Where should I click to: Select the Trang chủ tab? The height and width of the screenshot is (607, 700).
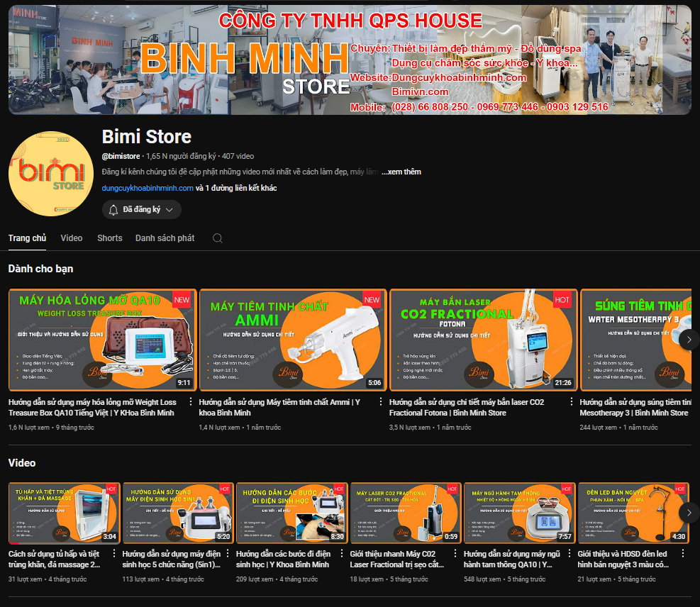(27, 238)
